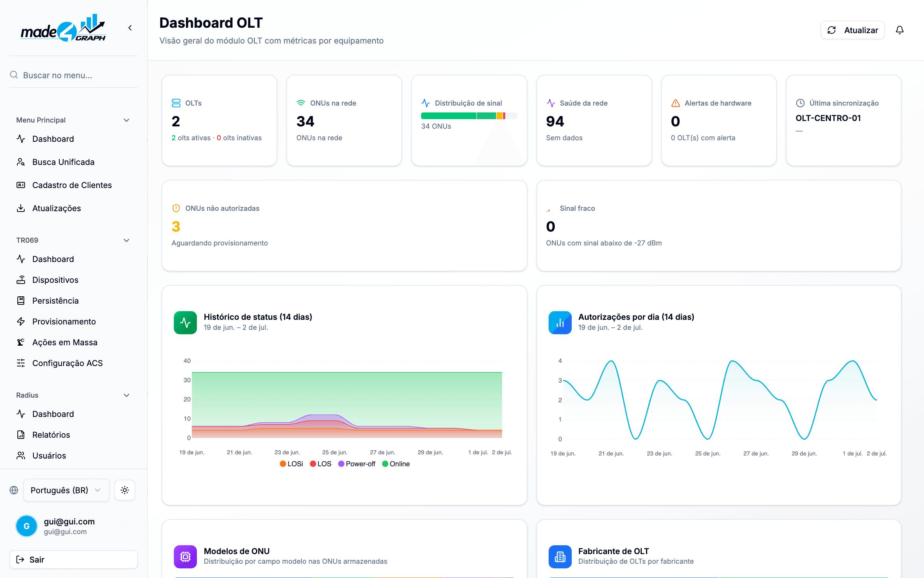Toggle the LOS legend series
The image size is (924, 578).
(x=320, y=464)
